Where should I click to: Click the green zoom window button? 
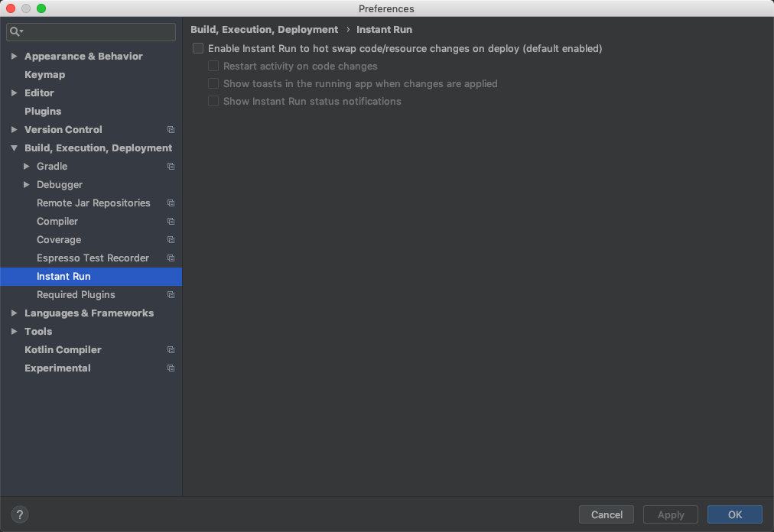click(41, 8)
